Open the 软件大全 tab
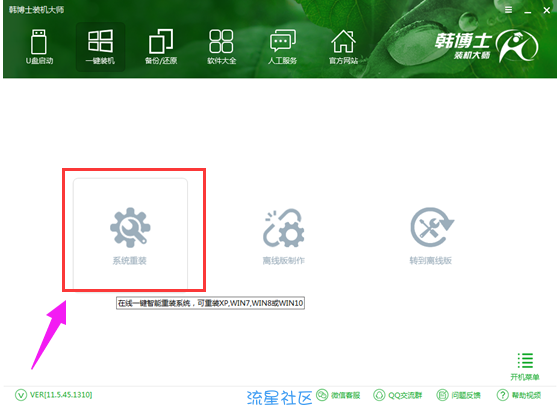This screenshot has height=405, width=557. [x=221, y=47]
